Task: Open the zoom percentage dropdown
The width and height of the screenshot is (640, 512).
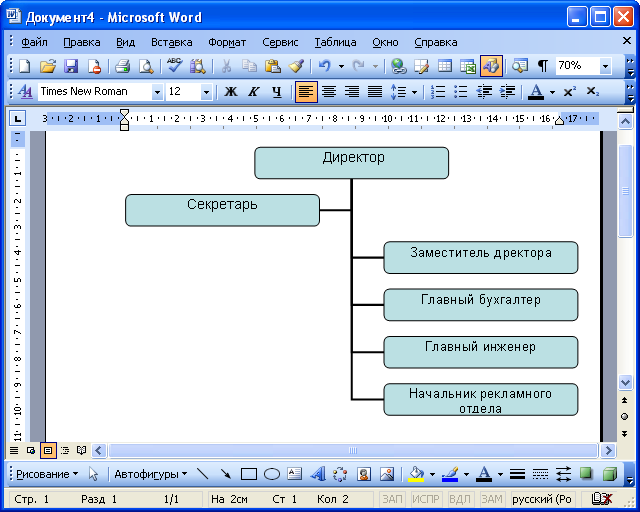Action: coord(605,66)
